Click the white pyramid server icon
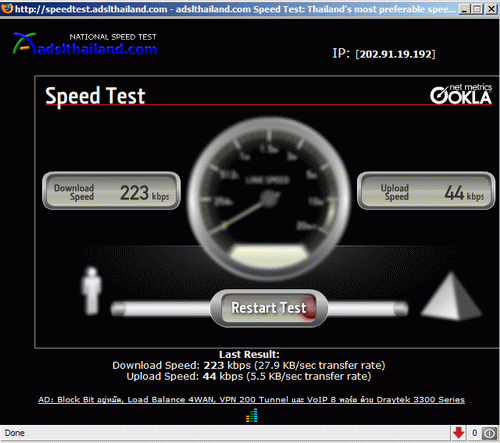Image resolution: width=500 pixels, height=443 pixels. pos(451,296)
